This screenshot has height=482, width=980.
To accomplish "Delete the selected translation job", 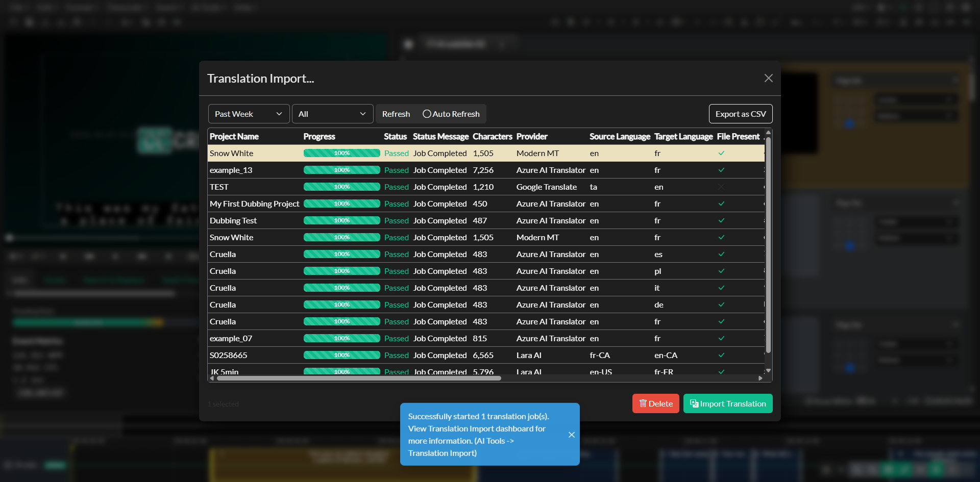I will click(656, 403).
